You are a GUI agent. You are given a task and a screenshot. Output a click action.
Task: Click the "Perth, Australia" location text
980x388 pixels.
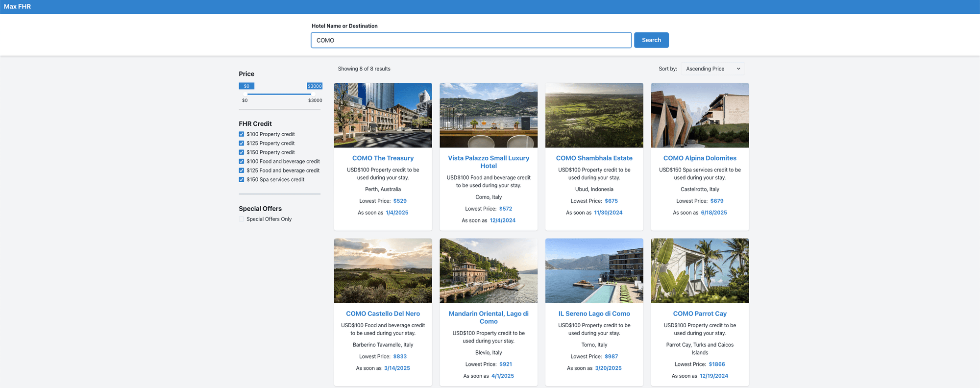383,190
